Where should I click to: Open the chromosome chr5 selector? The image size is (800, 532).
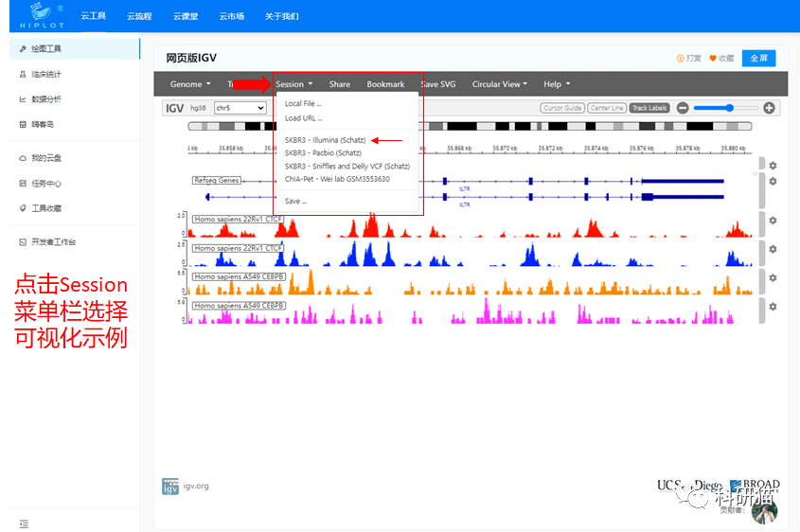(240, 108)
